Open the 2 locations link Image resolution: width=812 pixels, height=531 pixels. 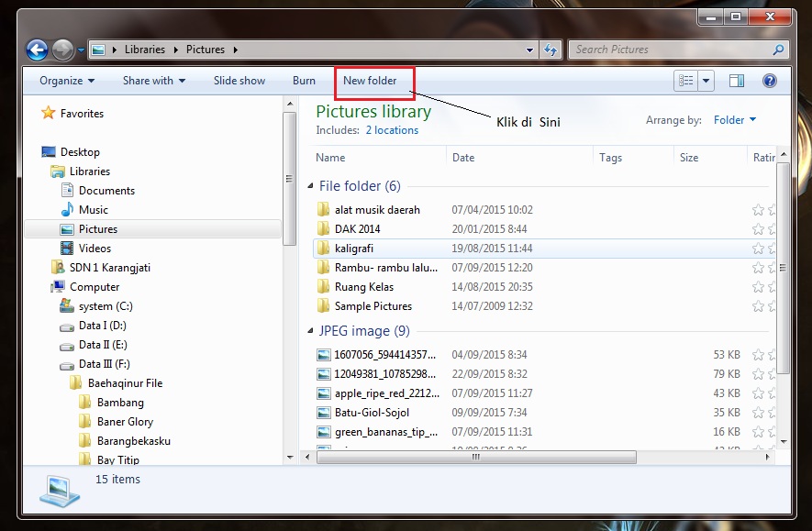click(x=392, y=129)
